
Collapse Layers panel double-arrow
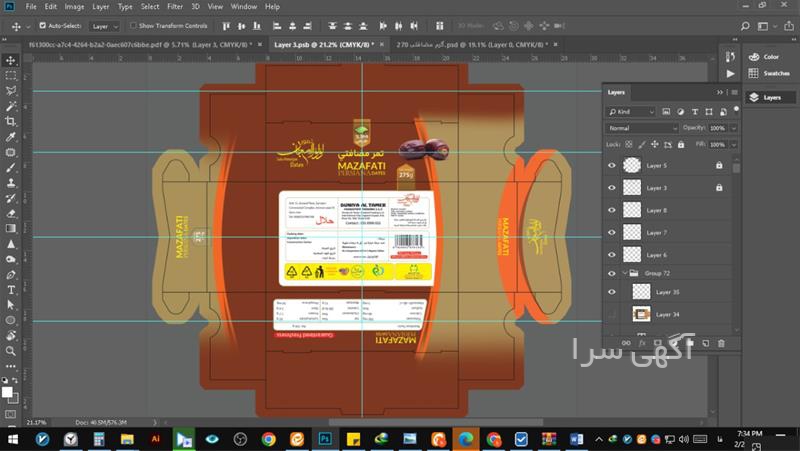[720, 92]
